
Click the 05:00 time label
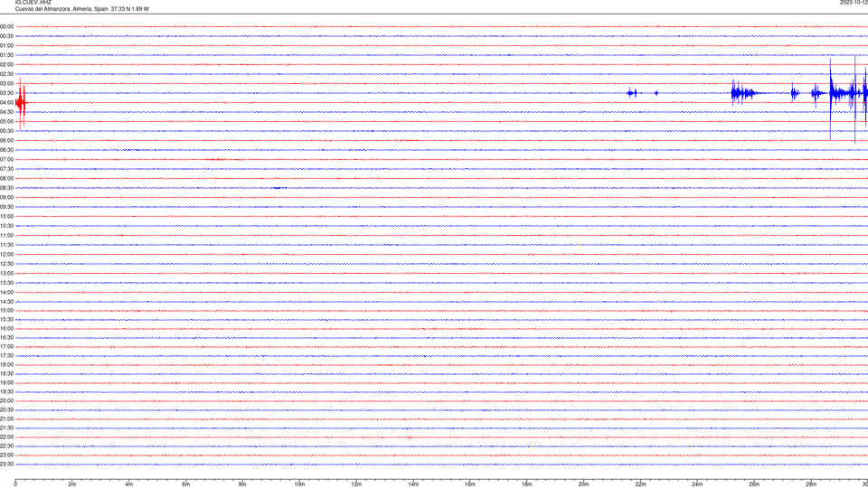click(x=6, y=121)
